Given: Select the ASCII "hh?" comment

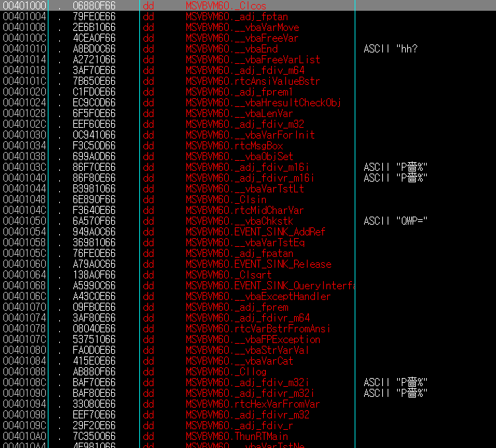Looking at the screenshot, I should pyautogui.click(x=390, y=48).
